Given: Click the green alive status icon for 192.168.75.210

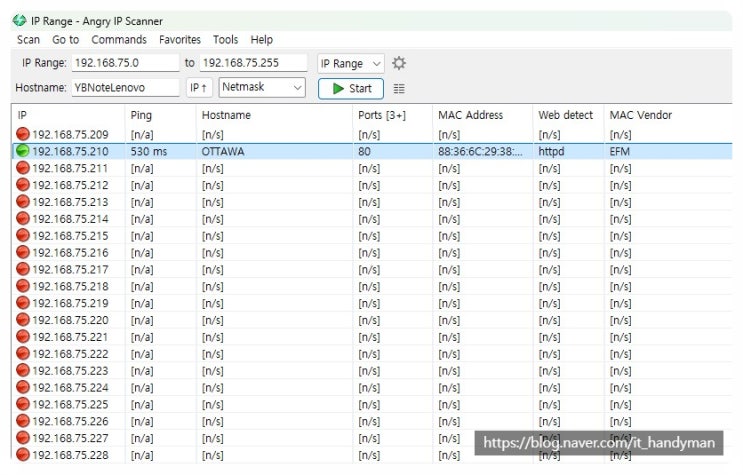Looking at the screenshot, I should (22, 151).
